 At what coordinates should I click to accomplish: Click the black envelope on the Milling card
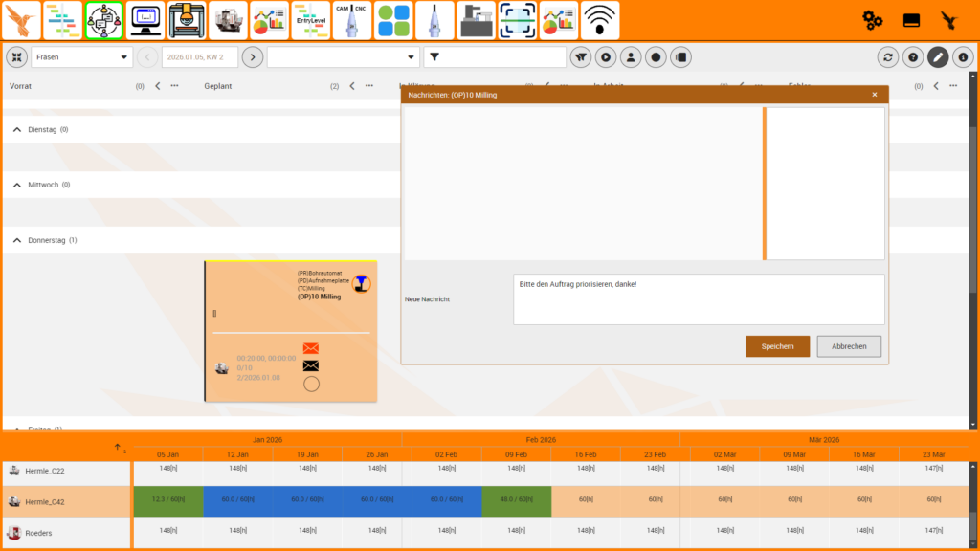[310, 365]
